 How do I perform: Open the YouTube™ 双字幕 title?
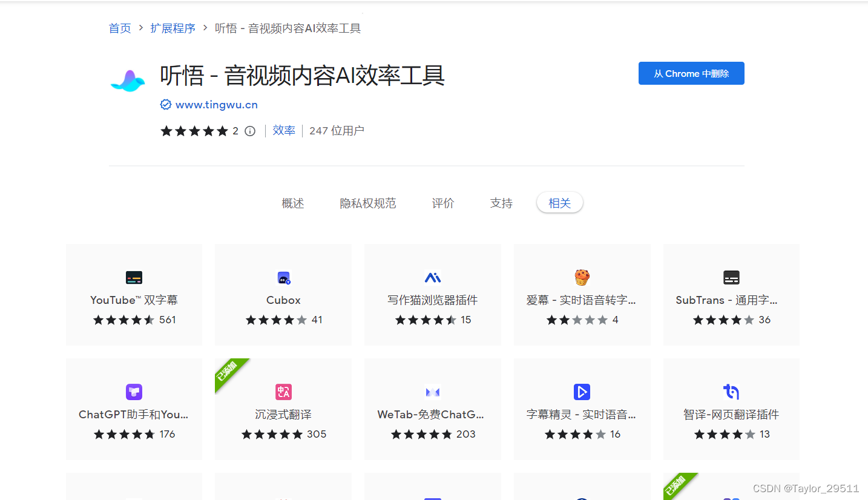[x=134, y=300]
